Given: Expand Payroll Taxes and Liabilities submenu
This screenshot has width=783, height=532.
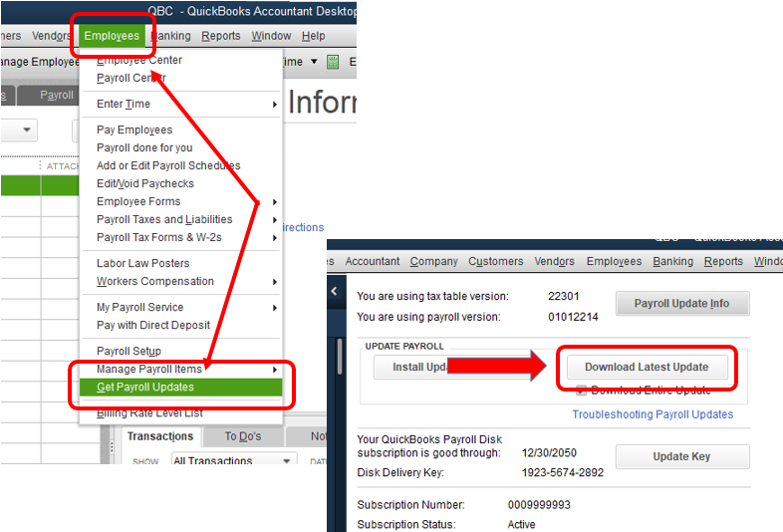Looking at the screenshot, I should click(180, 220).
